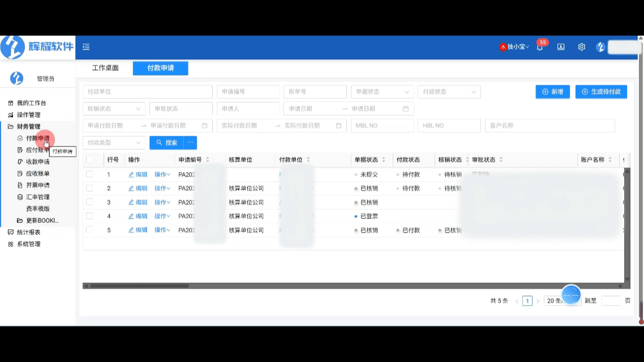644x362 pixels.
Task: Click the 辉耀软件 logo
Action: pyautogui.click(x=37, y=47)
